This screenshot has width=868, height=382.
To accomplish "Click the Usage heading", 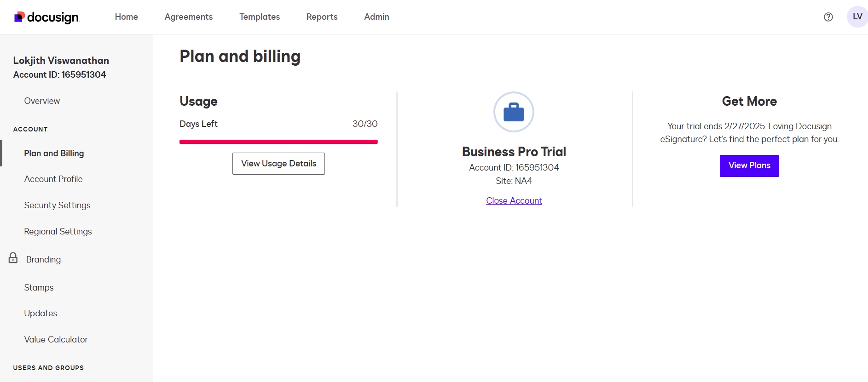I will point(198,101).
